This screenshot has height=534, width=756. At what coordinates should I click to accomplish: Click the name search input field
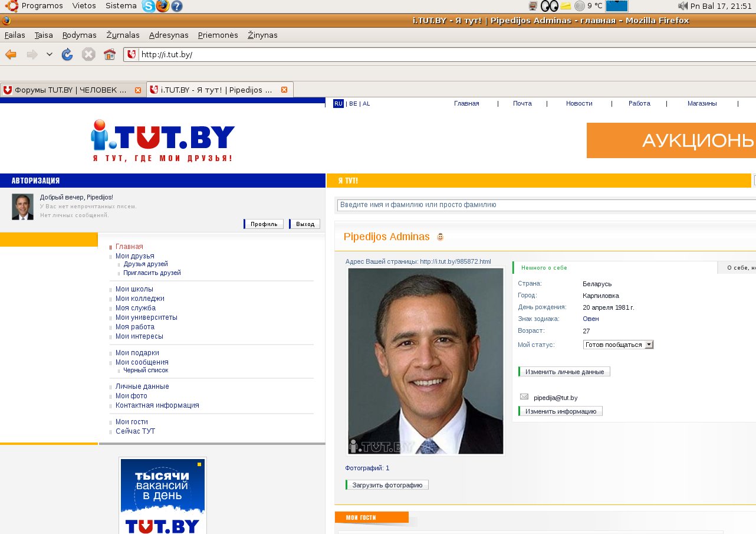pos(546,205)
